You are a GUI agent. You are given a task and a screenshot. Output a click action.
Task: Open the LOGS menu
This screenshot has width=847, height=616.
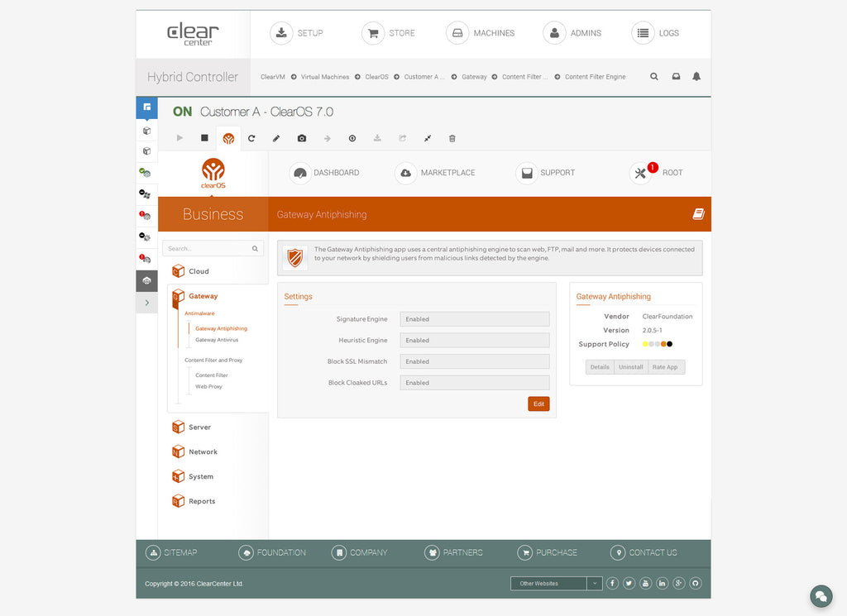(x=655, y=33)
